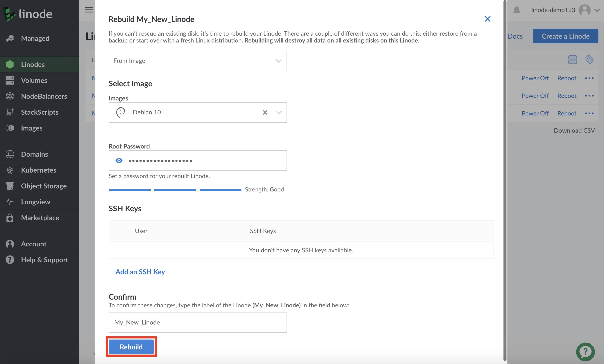Open the Marketplace section
This screenshot has height=364, width=604.
click(x=40, y=218)
